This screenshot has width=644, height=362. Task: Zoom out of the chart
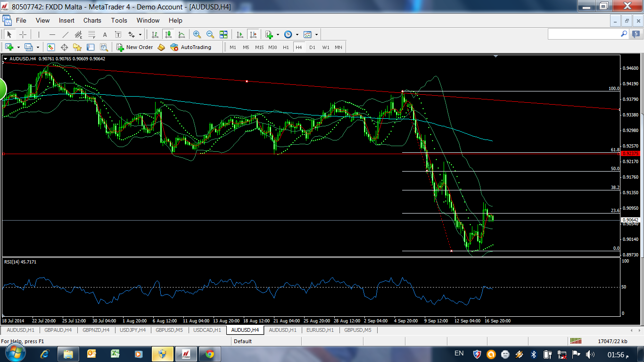click(x=210, y=34)
